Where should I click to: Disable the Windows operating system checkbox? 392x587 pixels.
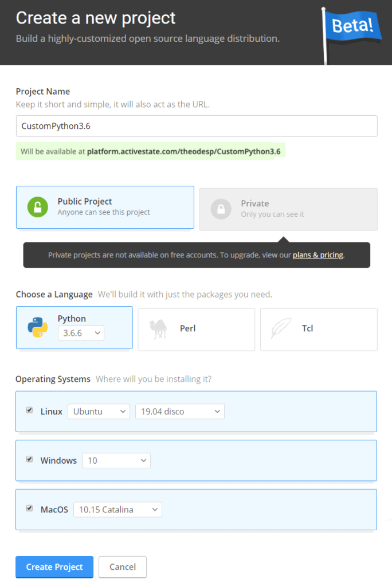pos(29,460)
